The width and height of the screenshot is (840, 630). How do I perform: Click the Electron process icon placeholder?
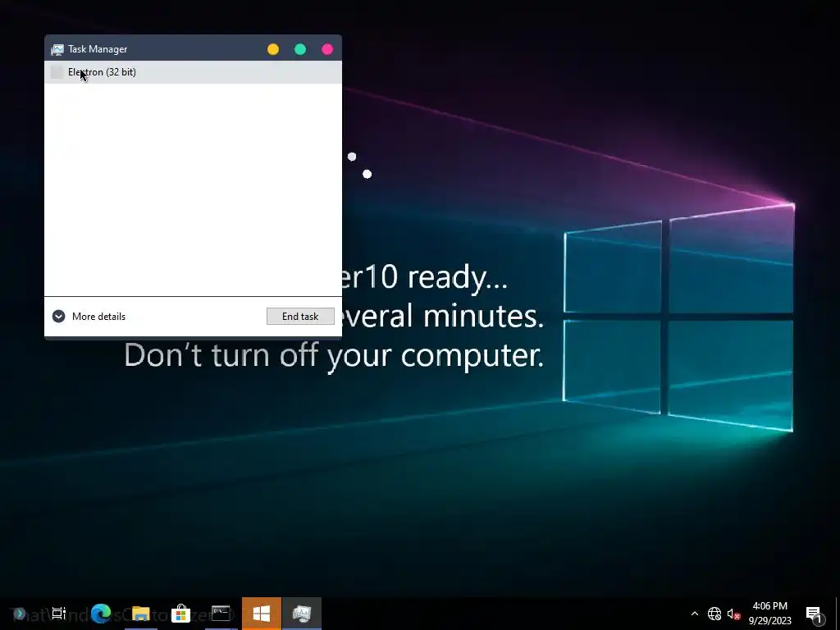(x=57, y=72)
